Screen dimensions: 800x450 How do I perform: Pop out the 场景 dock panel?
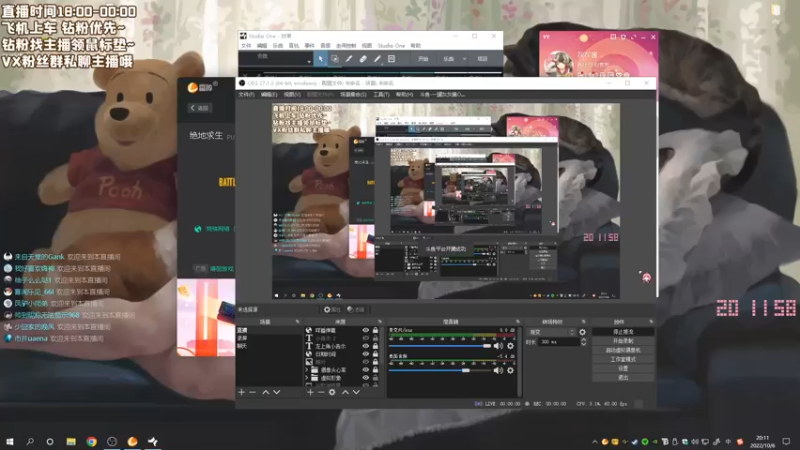tap(297, 322)
